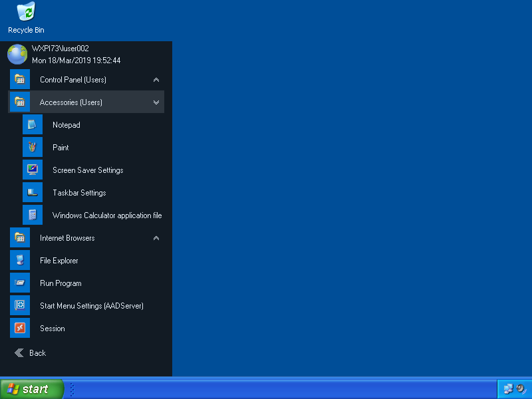The height and width of the screenshot is (399, 532).
Task: Click the user globe avatar at top
Action: pos(17,55)
